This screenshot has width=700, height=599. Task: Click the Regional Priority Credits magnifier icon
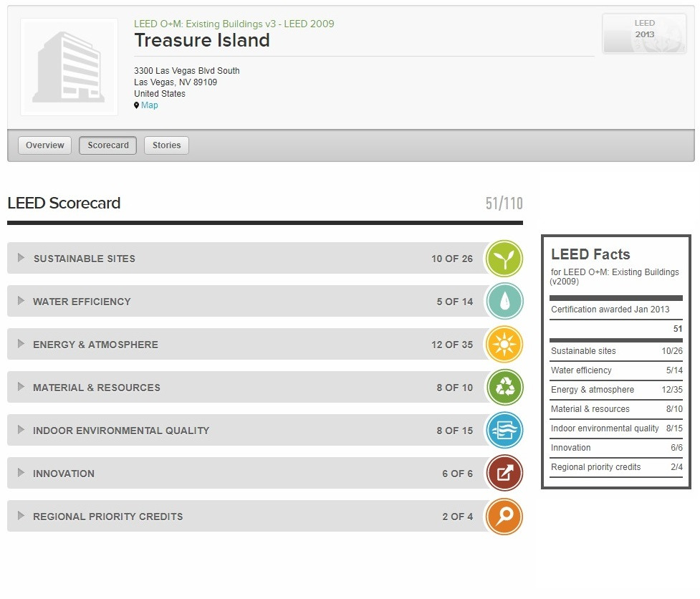pos(504,517)
